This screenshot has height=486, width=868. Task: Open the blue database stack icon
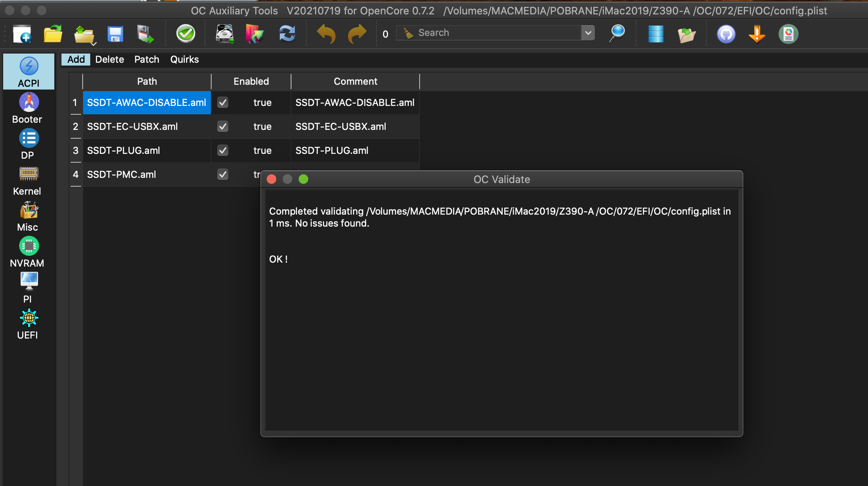pos(656,34)
